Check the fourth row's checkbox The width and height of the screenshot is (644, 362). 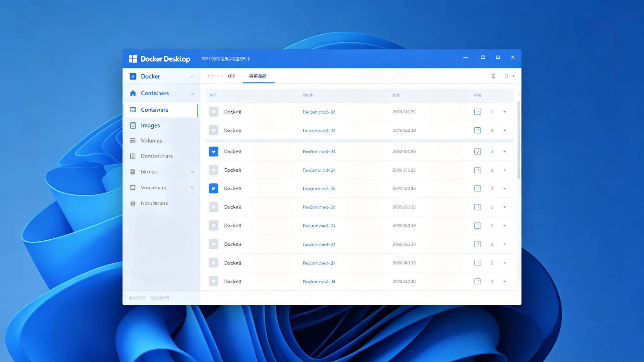[213, 170]
